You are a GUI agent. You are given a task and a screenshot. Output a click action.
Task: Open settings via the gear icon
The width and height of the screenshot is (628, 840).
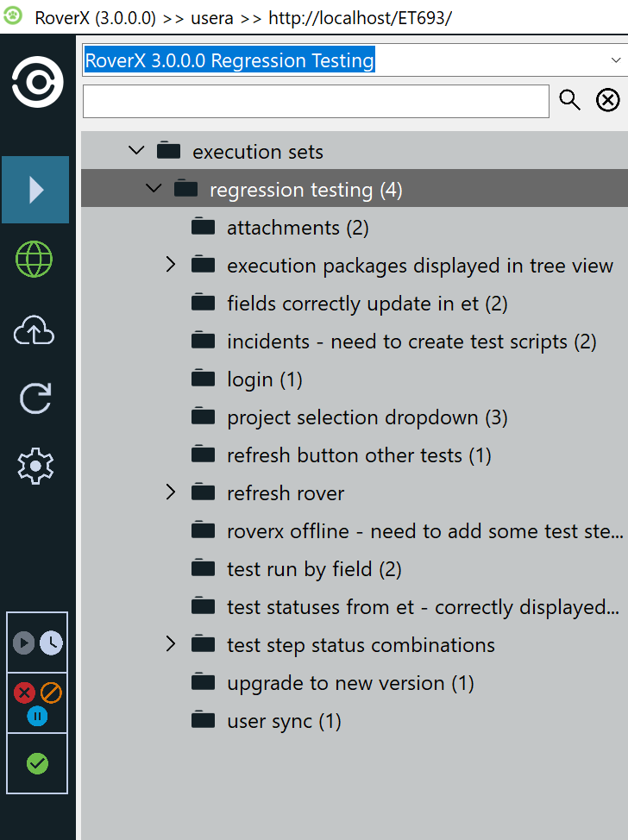[35, 466]
